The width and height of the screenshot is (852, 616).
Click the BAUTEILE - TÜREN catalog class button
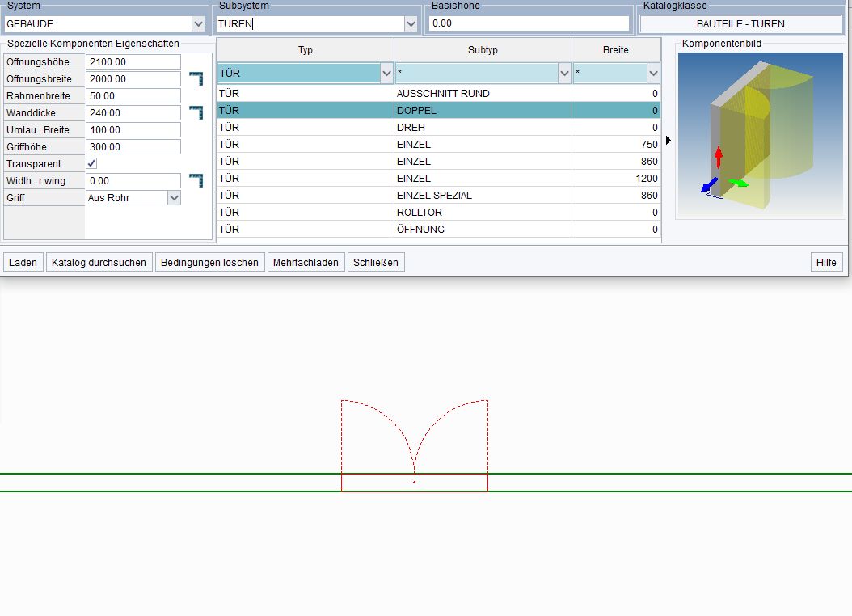pos(740,24)
